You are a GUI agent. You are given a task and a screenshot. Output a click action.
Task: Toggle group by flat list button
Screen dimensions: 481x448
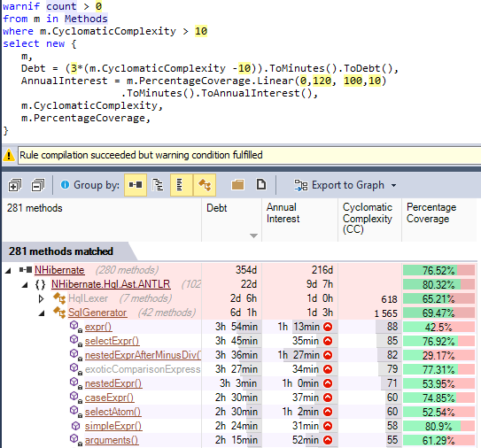[182, 185]
